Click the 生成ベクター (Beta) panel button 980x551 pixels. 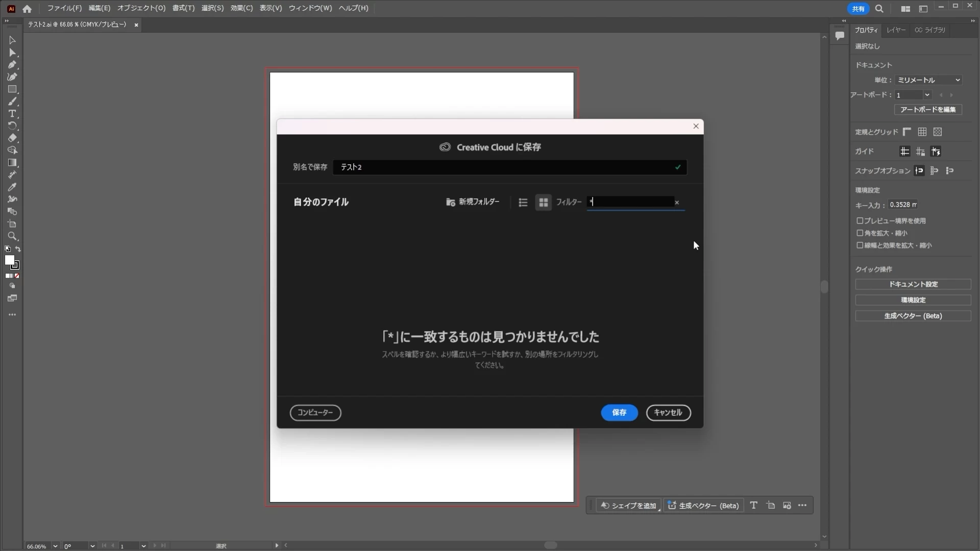913,316
